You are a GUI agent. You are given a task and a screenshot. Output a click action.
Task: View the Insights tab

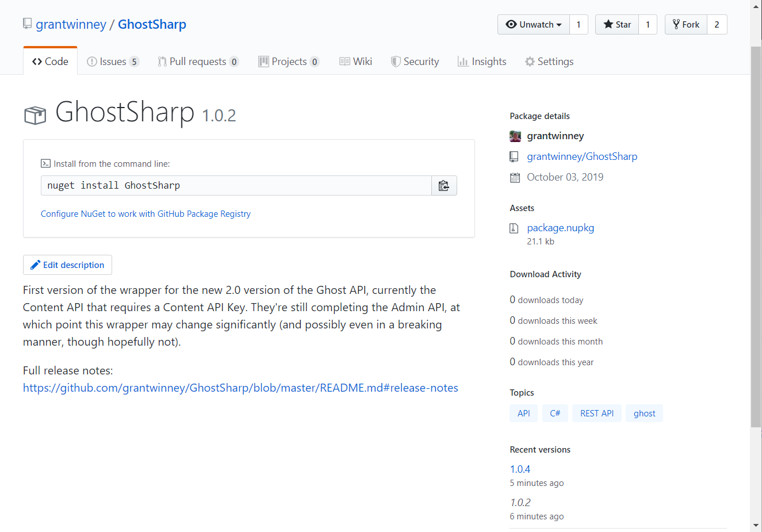pyautogui.click(x=482, y=62)
